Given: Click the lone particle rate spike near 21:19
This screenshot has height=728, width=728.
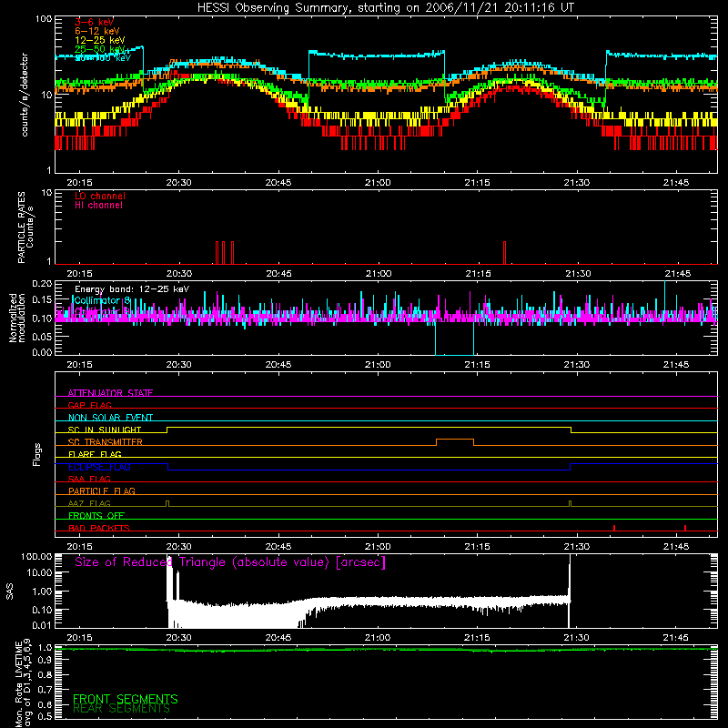Looking at the screenshot, I should [x=504, y=253].
